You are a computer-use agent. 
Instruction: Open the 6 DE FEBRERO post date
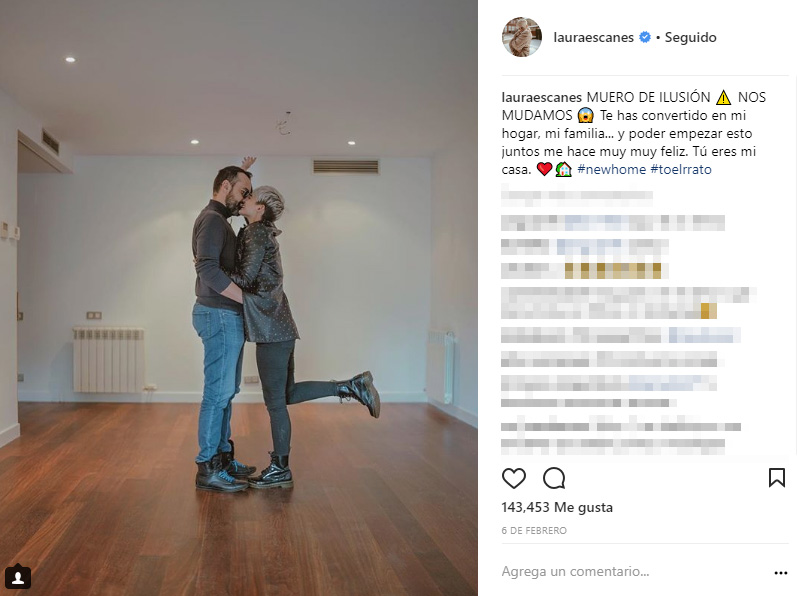pos(534,530)
